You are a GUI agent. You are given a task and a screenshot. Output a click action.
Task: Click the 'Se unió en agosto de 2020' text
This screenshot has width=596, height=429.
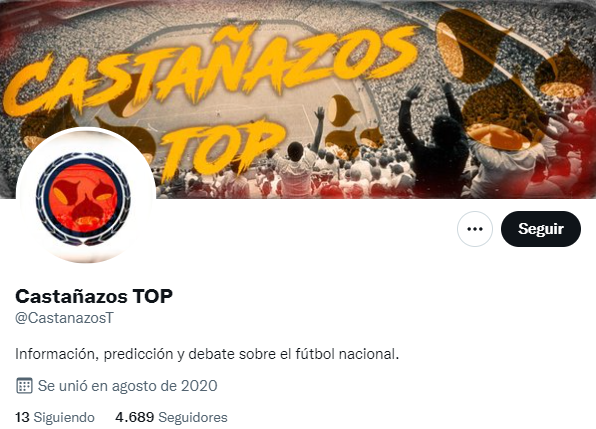(127, 386)
